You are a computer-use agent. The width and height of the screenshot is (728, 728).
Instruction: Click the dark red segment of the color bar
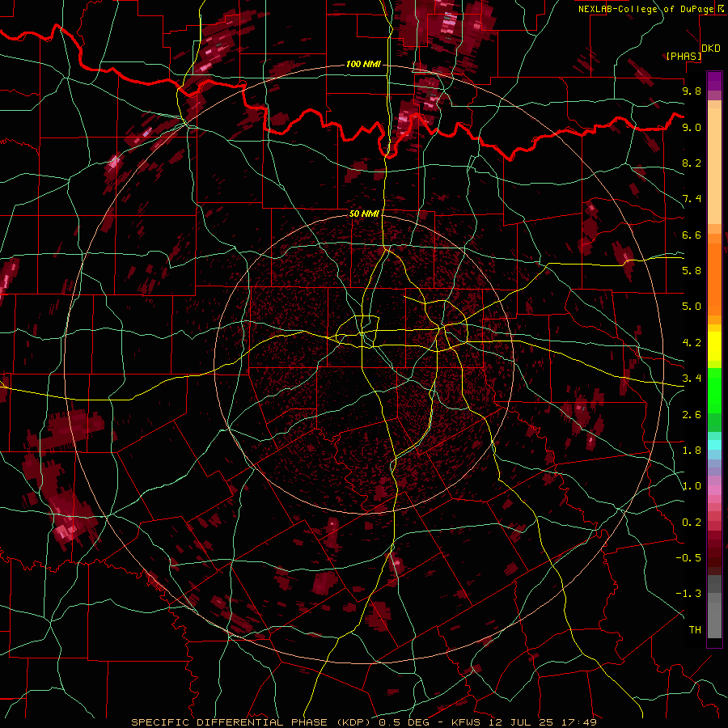point(714,552)
